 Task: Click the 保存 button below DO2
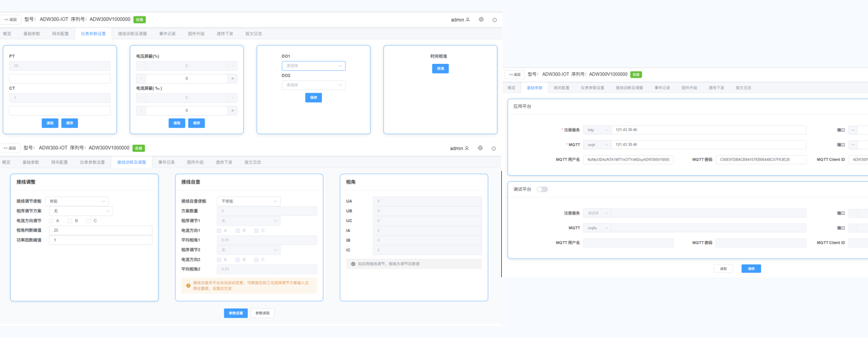click(x=314, y=97)
